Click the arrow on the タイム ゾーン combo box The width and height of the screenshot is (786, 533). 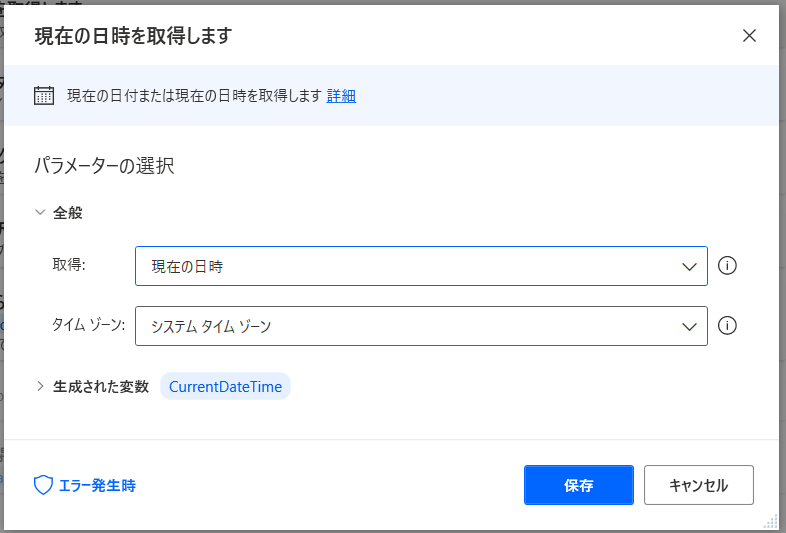[x=689, y=327]
